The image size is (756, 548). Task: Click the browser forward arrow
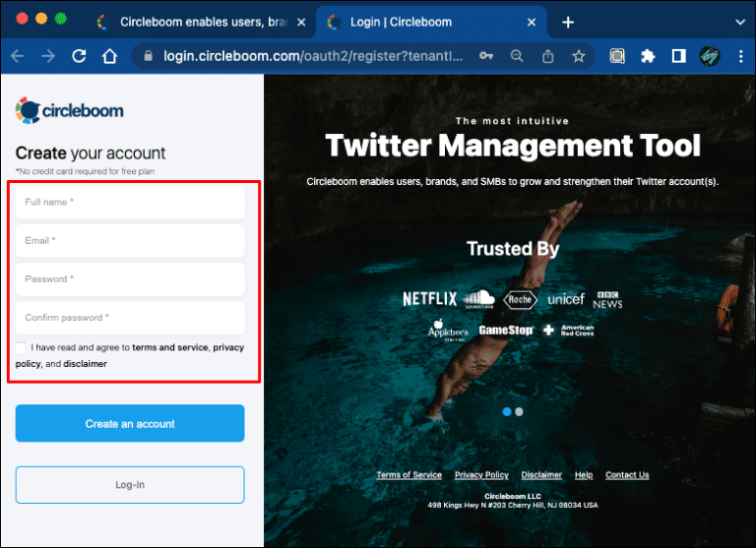click(x=48, y=56)
